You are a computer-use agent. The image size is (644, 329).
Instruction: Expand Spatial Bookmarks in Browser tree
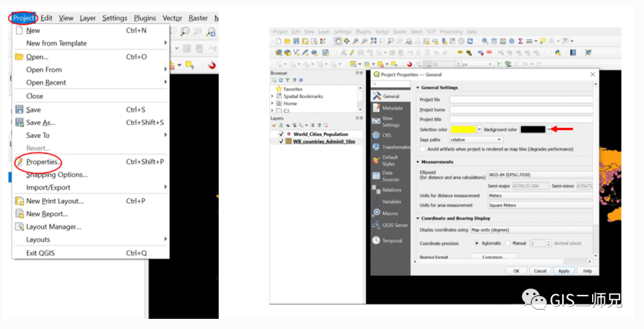(273, 96)
